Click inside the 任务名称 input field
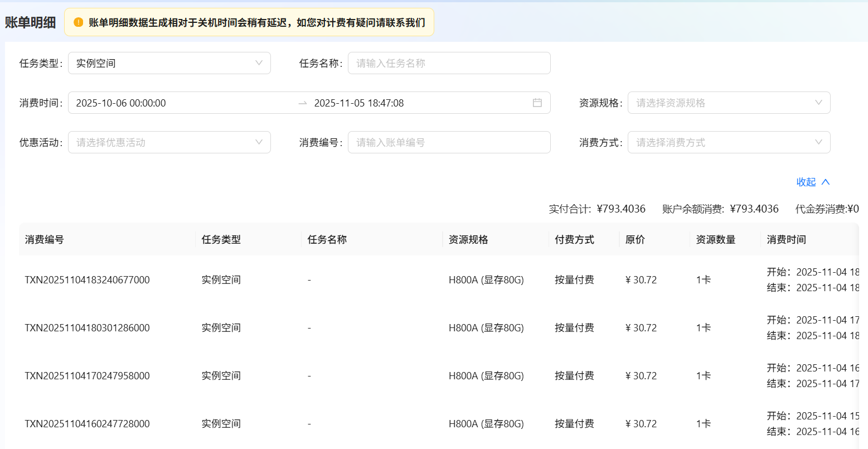The width and height of the screenshot is (868, 449). [x=449, y=63]
